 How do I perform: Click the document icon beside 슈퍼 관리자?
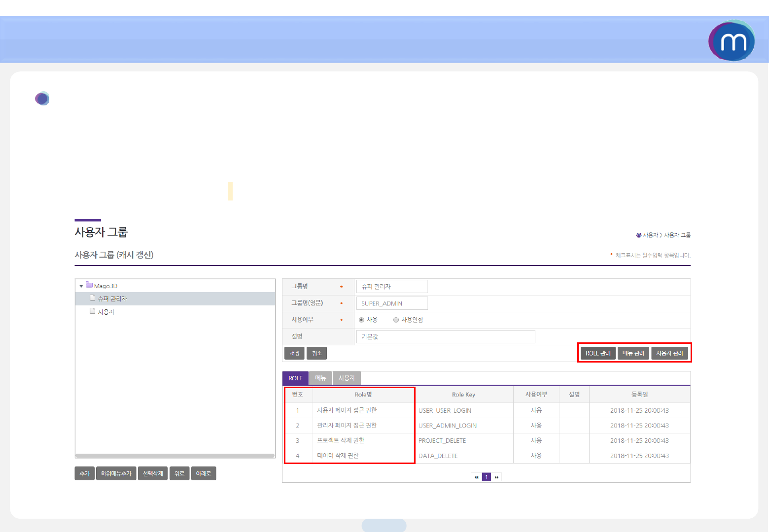click(x=92, y=298)
